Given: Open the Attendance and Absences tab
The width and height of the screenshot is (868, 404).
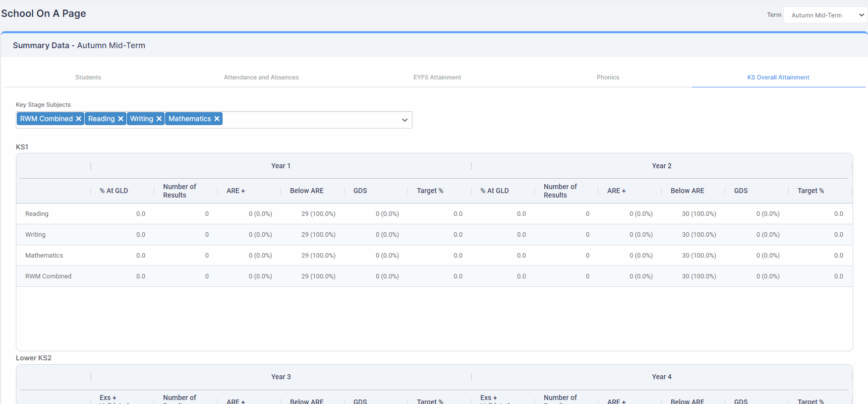Looking at the screenshot, I should coord(261,77).
